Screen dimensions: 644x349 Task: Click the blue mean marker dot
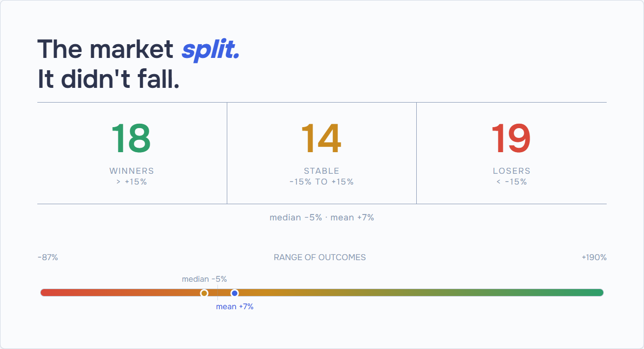point(235,293)
